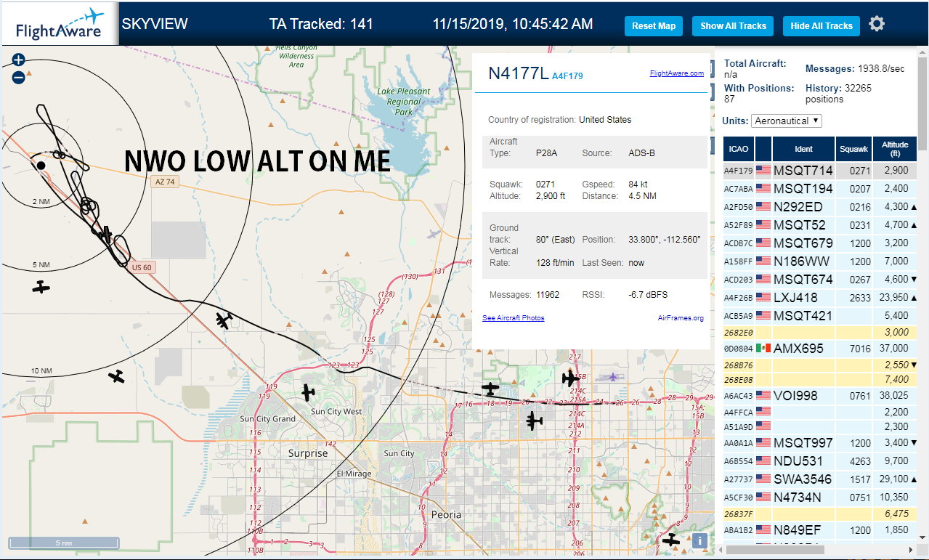Select aircraft icon near exit 18 on track
Viewport: 929px width, 560px height.
(491, 389)
